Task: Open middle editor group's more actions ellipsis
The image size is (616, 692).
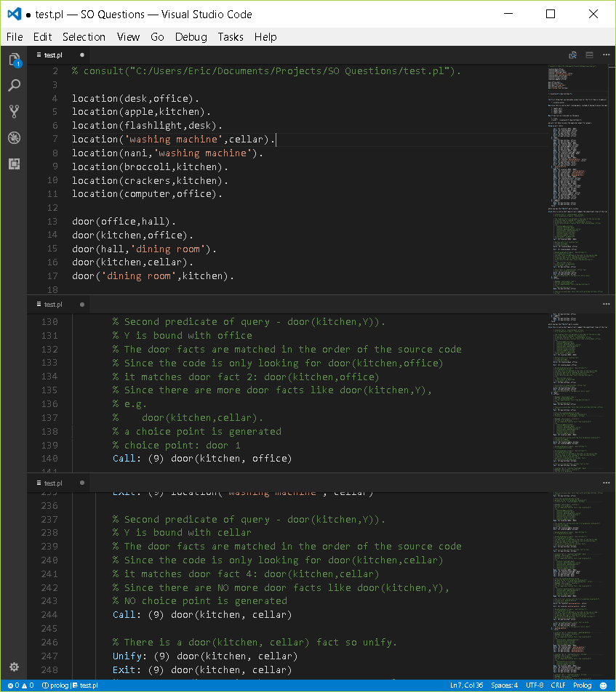Action: (607, 304)
